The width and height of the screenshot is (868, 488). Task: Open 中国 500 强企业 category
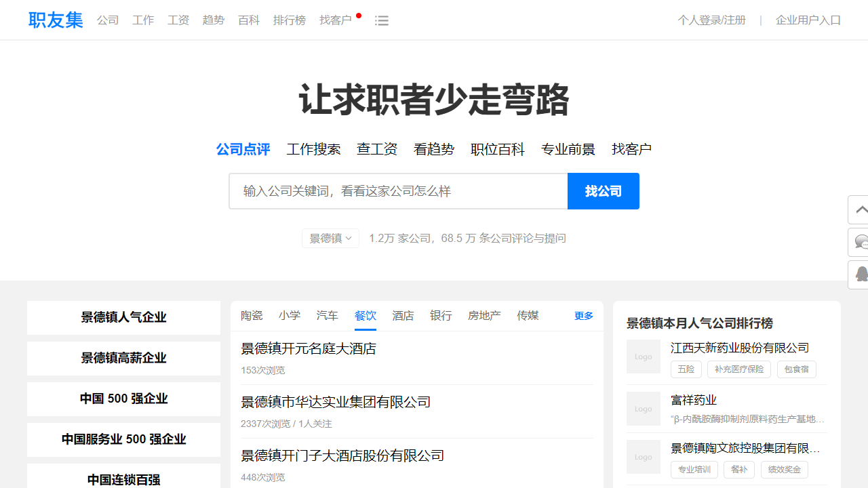(x=123, y=399)
